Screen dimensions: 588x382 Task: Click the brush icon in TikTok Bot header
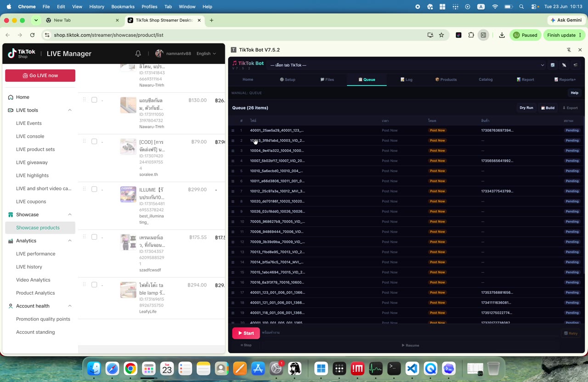coord(564,65)
